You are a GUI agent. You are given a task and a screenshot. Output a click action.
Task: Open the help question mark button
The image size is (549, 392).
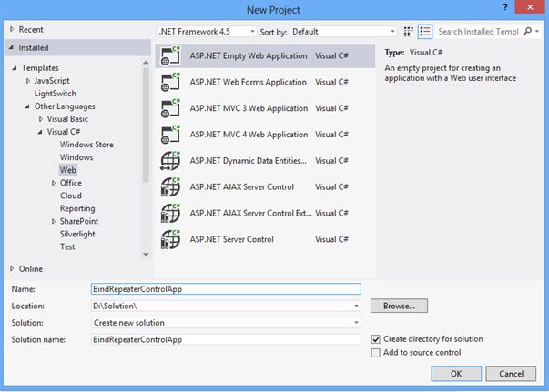[505, 7]
